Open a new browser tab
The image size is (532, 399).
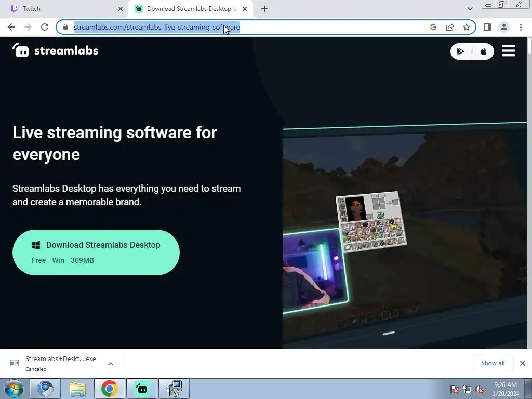[x=264, y=9]
